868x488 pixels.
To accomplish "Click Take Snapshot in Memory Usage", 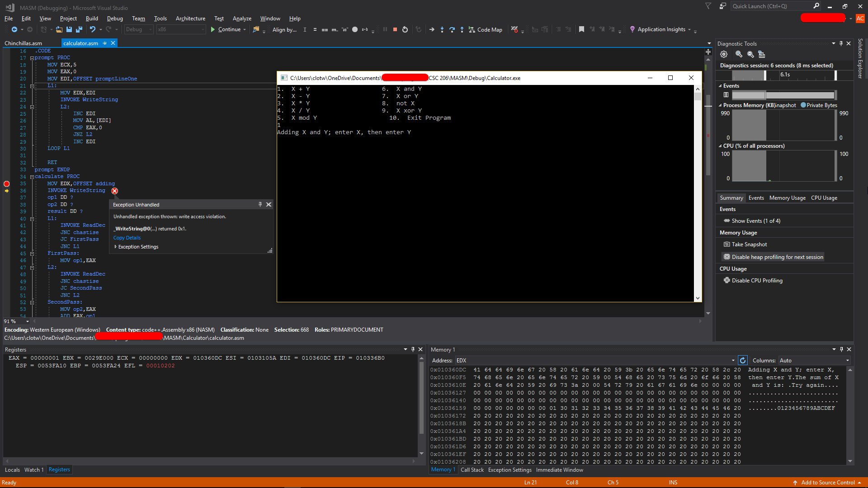I will click(749, 244).
